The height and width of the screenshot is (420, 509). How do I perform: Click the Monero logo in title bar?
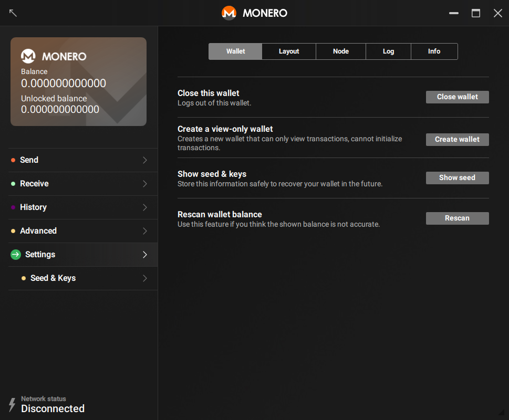(229, 13)
